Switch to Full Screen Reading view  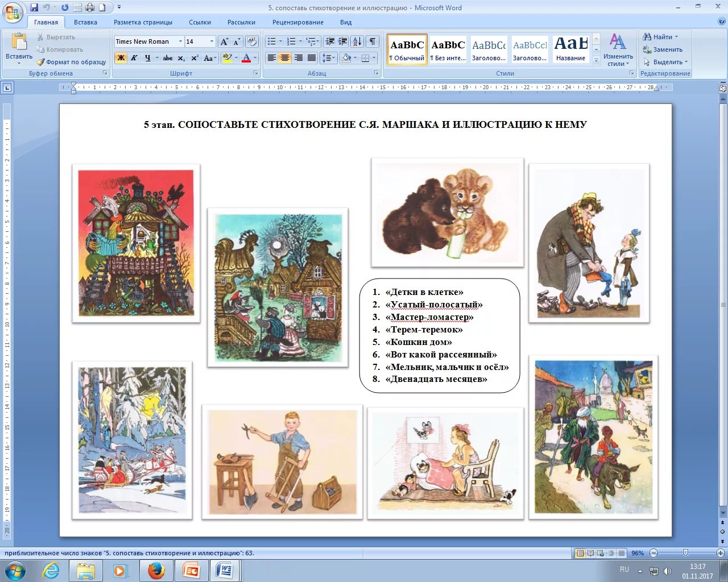pyautogui.click(x=590, y=553)
